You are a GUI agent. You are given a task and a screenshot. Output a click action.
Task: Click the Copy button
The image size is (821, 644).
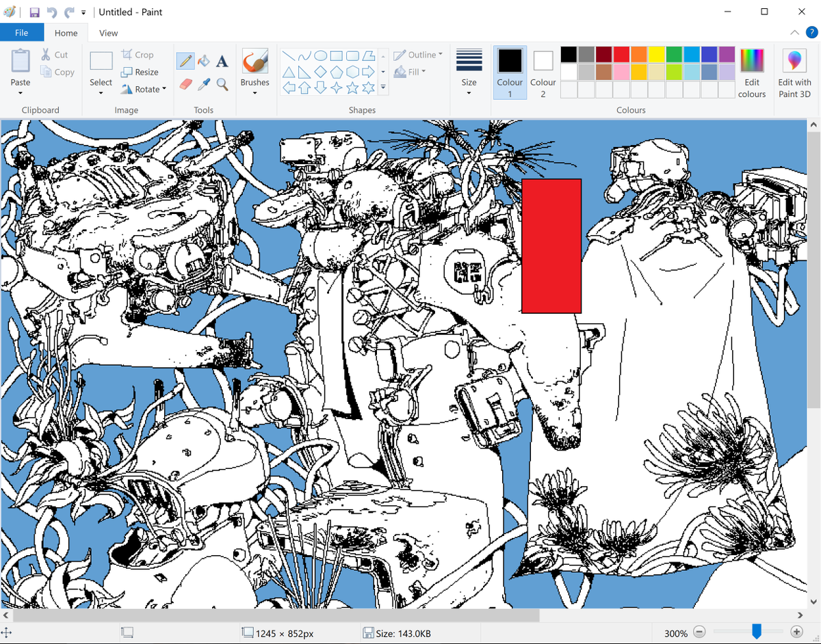tap(57, 72)
